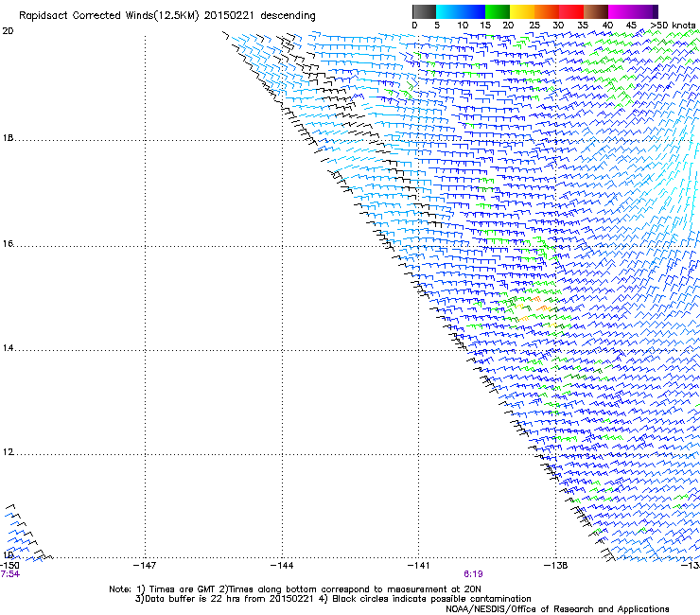Select the red 30-35 knots legend color
Image resolution: width=700 pixels, height=615 pixels.
click(571, 11)
